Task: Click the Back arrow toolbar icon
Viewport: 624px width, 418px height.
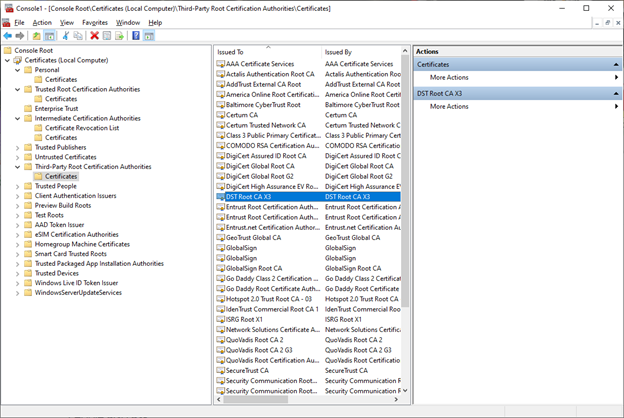Action: (7, 35)
